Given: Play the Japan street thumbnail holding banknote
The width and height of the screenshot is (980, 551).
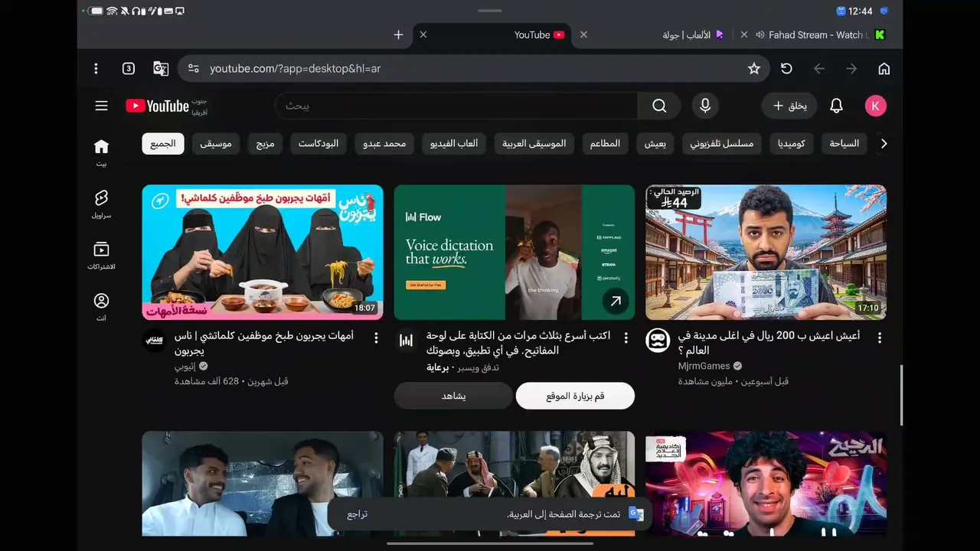Looking at the screenshot, I should 766,253.
